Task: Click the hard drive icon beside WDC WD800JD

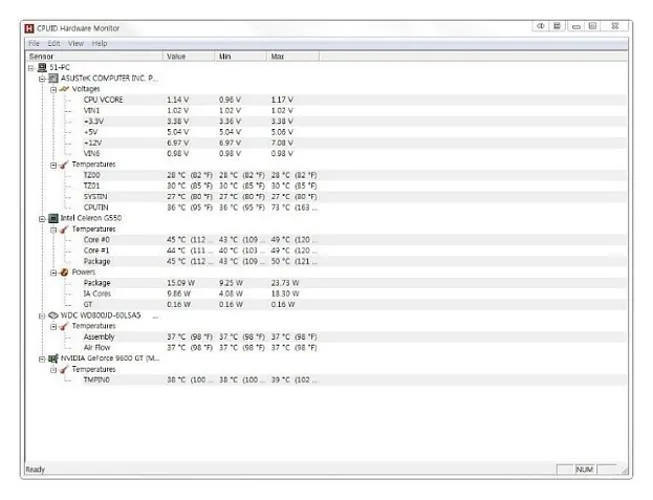Action: click(x=53, y=316)
